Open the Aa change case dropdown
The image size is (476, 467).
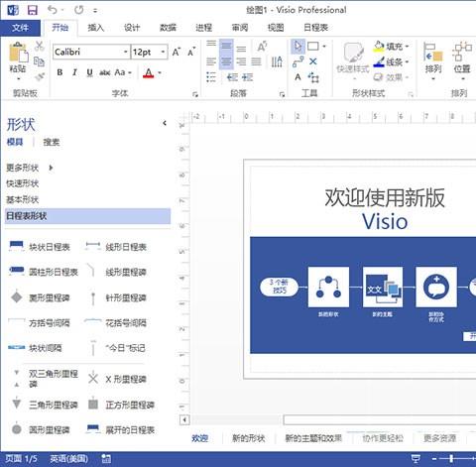point(123,72)
